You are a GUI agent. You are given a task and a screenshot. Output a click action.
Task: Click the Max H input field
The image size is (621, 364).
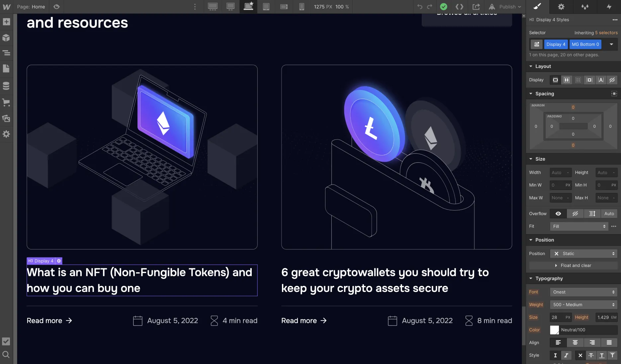606,198
